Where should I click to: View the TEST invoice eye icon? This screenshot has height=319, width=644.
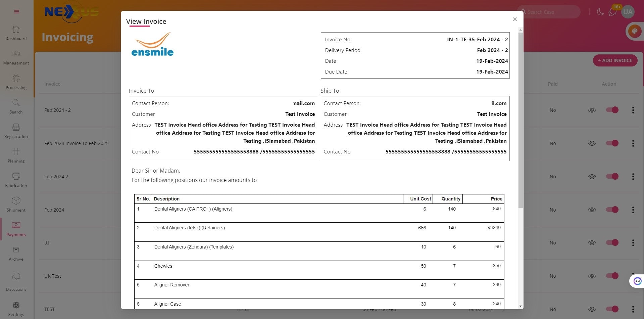pyautogui.click(x=592, y=309)
